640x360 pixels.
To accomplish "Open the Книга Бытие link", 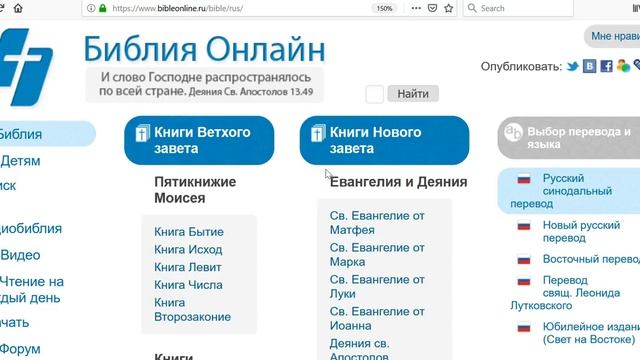I will [x=189, y=232].
